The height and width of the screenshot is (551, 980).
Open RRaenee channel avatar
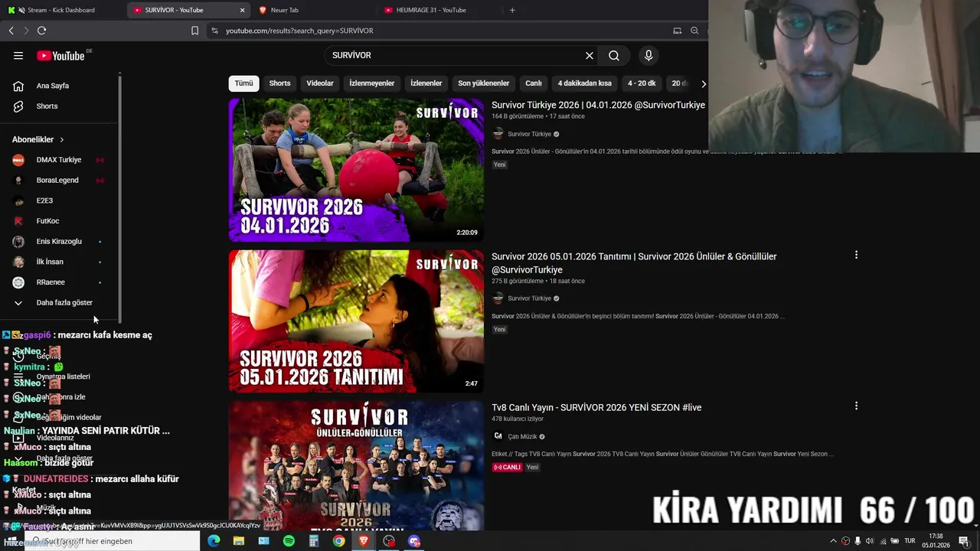point(18,282)
